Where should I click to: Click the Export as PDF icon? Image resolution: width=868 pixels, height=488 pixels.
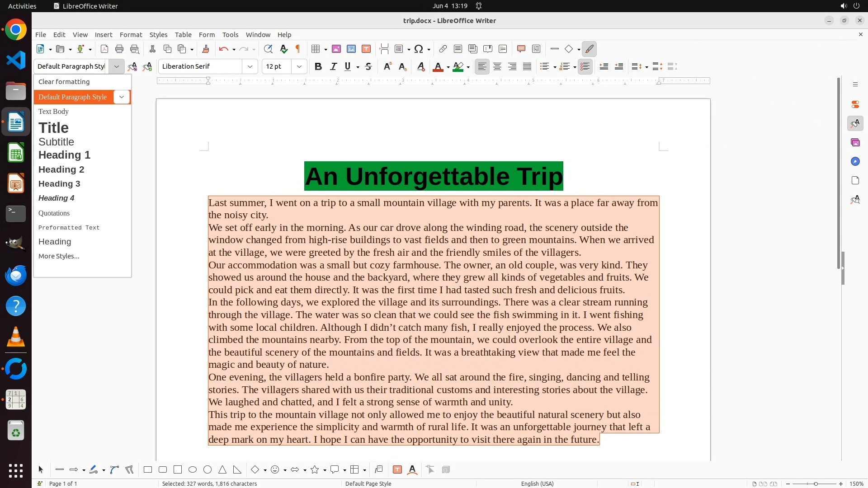coord(104,49)
